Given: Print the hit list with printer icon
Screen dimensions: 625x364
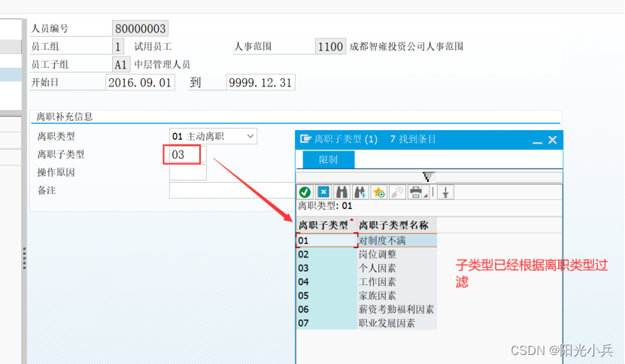Looking at the screenshot, I should coord(415,193).
